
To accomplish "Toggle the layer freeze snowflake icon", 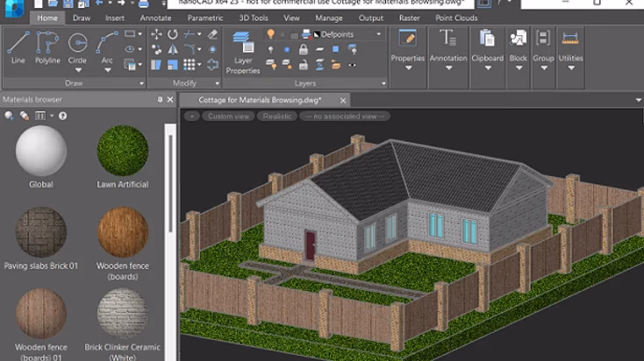I will (287, 50).
